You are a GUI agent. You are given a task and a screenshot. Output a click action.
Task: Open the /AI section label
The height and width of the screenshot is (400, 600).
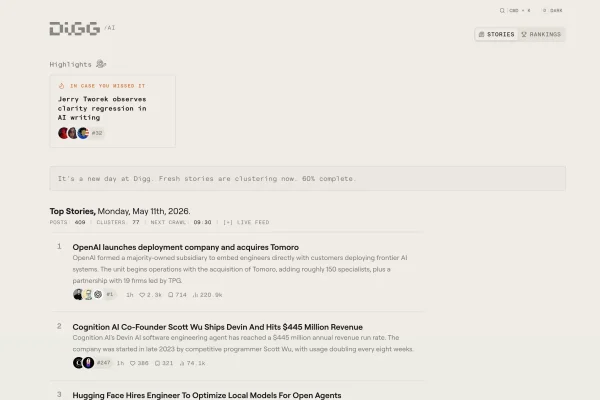pyautogui.click(x=110, y=28)
